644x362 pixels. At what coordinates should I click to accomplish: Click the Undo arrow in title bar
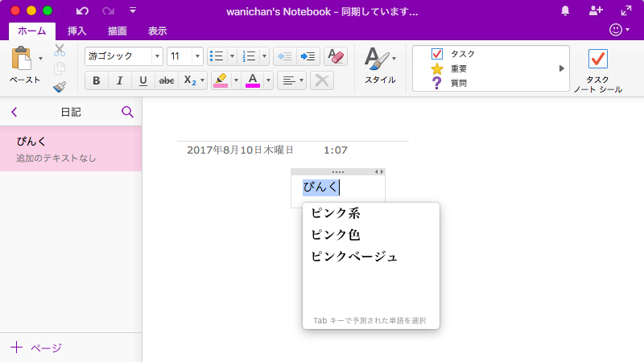(x=82, y=11)
